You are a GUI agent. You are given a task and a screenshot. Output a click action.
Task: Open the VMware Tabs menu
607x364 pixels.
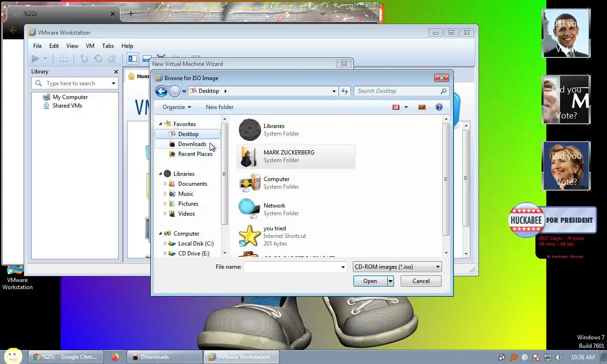point(108,46)
